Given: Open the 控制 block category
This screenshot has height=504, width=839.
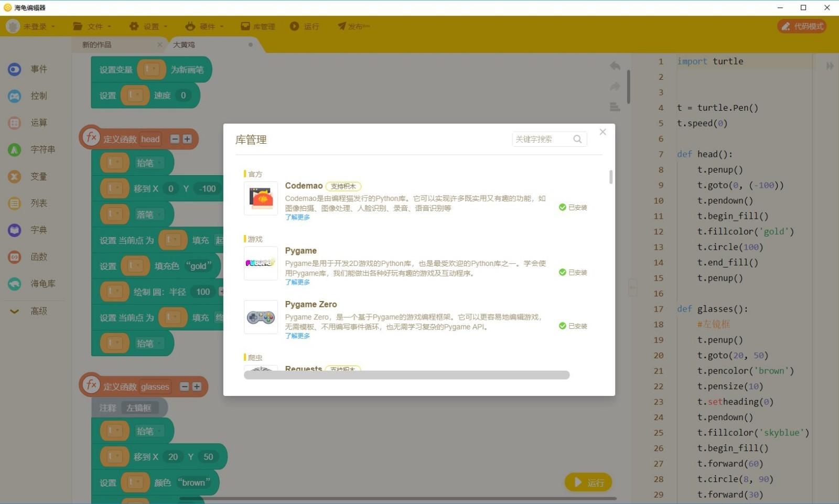Looking at the screenshot, I should point(28,96).
